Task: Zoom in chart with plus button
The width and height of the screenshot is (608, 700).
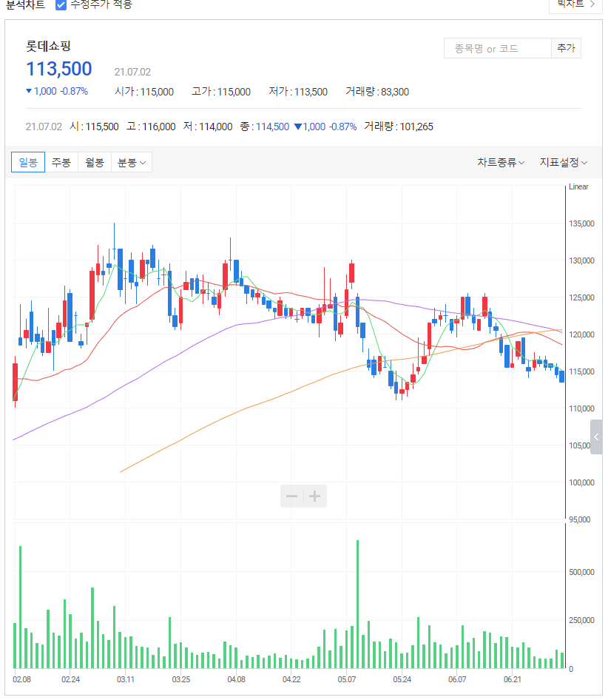Action: [x=314, y=496]
